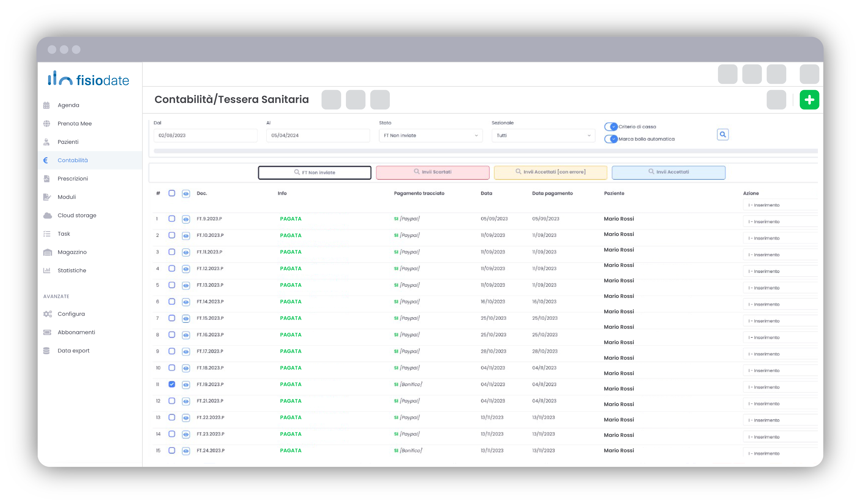Open the Stato dropdown FT Non inviate
860x504 pixels.
point(430,135)
